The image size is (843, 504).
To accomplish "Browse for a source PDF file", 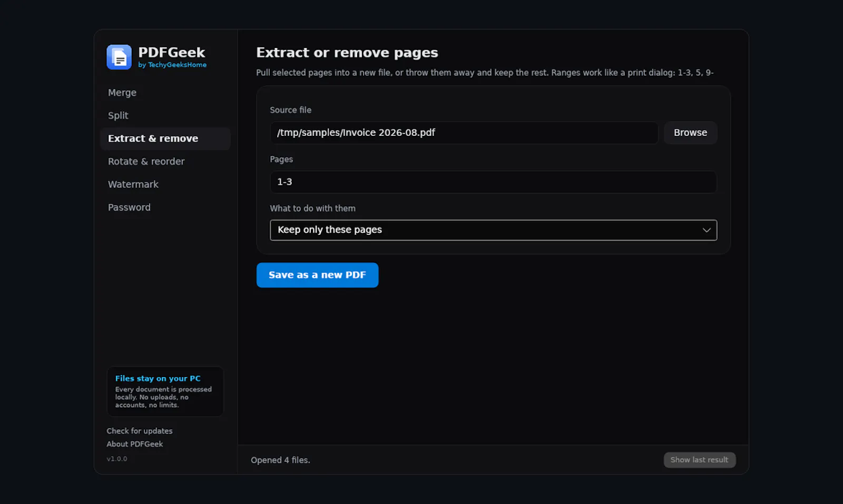I will pos(690,133).
